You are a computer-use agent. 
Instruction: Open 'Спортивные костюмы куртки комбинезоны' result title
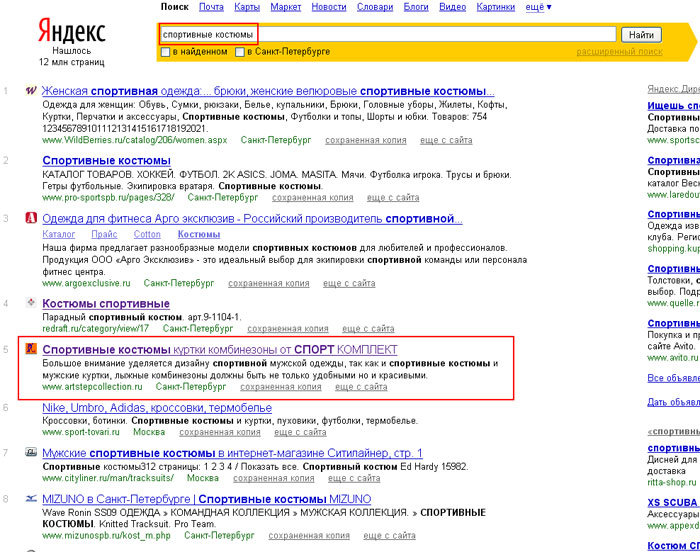[x=220, y=350]
